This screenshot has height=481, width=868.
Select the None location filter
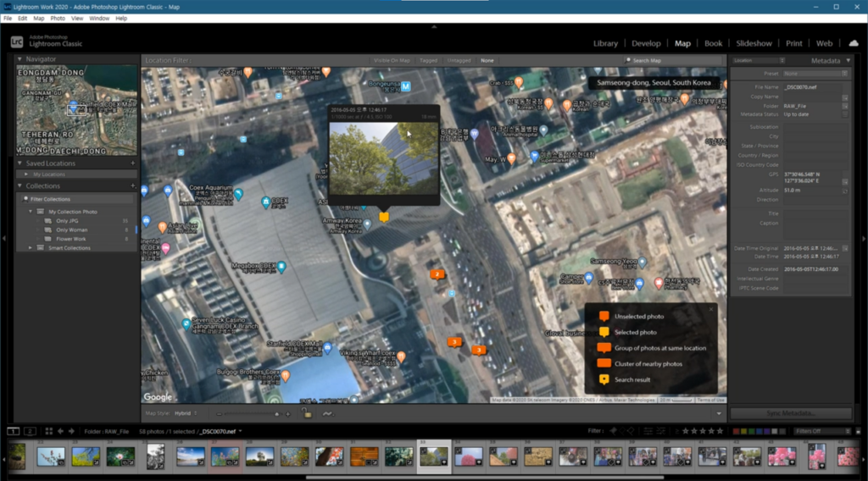pyautogui.click(x=487, y=60)
